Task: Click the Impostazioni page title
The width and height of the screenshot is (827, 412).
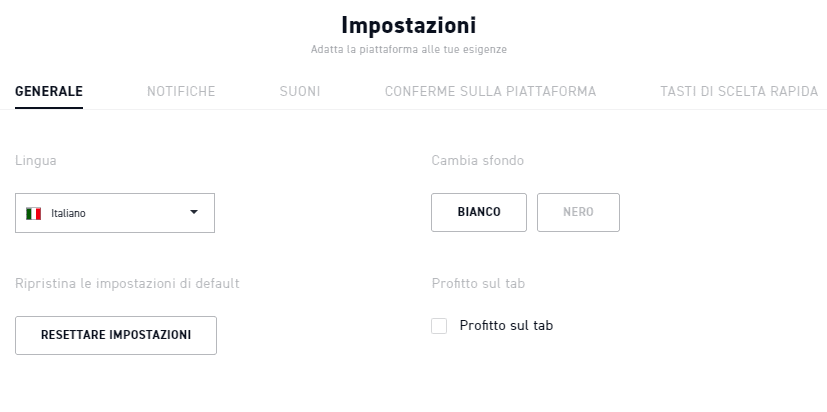Action: click(409, 25)
